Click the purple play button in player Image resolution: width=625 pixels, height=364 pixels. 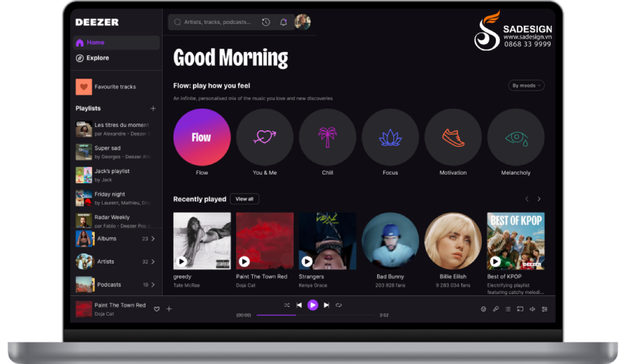click(x=313, y=305)
